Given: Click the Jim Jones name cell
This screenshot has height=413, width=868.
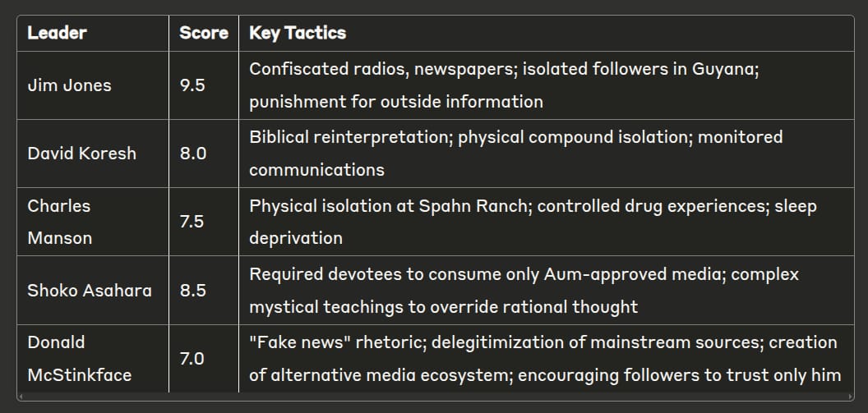Looking at the screenshot, I should pyautogui.click(x=93, y=85).
